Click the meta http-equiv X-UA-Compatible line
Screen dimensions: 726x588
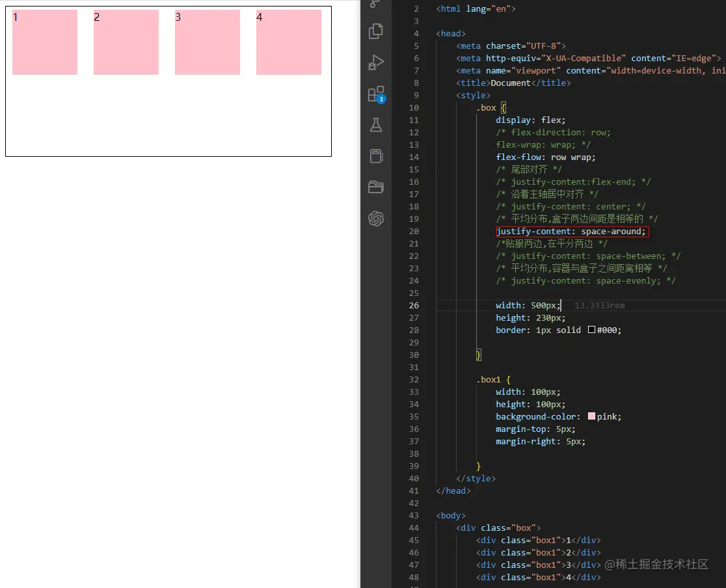tap(589, 59)
